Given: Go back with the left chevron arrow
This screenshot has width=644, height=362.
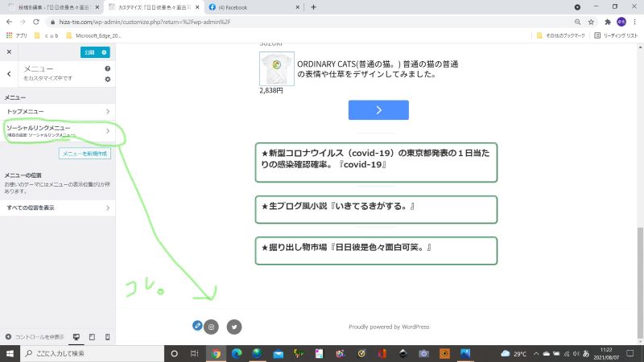Looking at the screenshot, I should [x=9, y=74].
